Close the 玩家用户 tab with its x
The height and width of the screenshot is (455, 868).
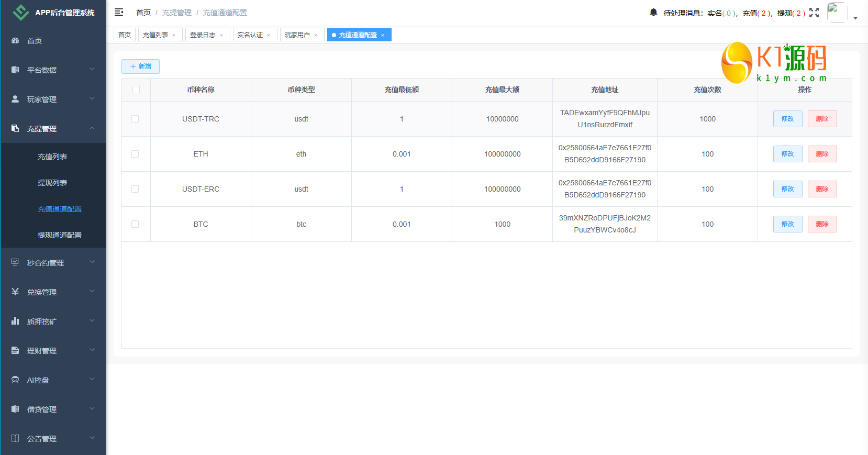point(316,35)
